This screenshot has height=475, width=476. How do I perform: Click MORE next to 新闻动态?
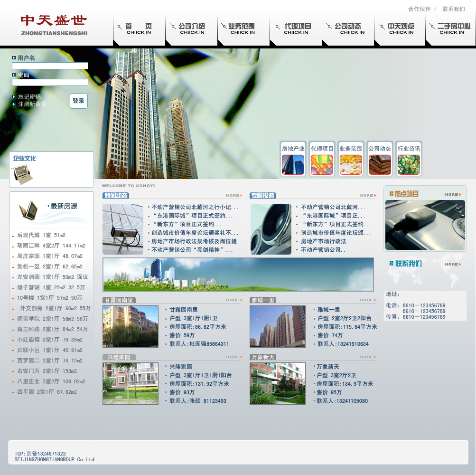click(234, 195)
